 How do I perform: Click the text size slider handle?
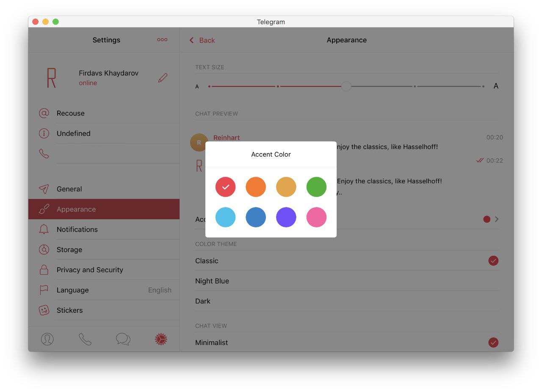tap(346, 86)
